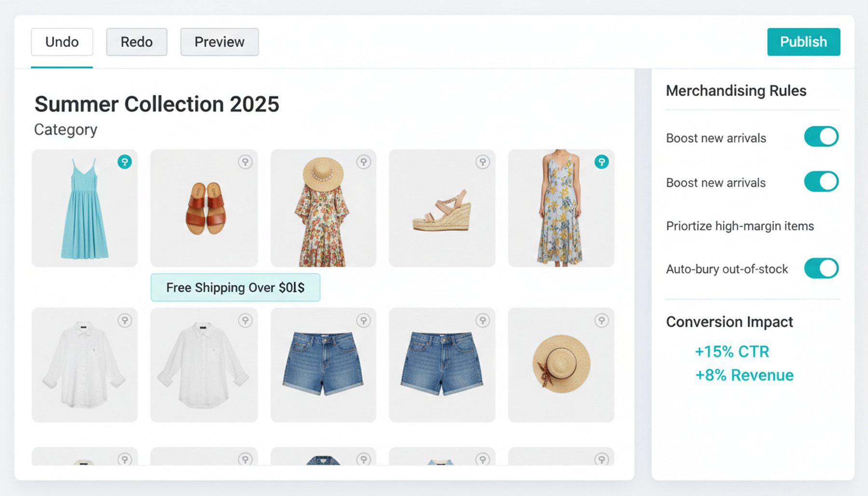
Task: Click the Summer Collection 2025 title
Action: (157, 104)
